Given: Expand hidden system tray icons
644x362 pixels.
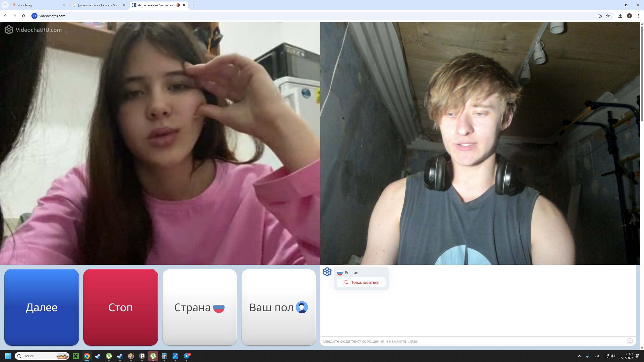Looking at the screenshot, I should tap(580, 356).
